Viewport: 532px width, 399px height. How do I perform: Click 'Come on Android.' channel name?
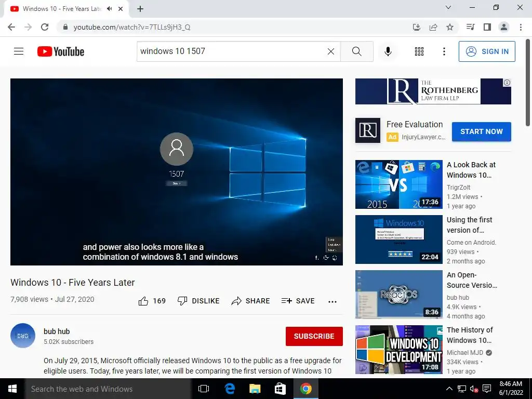pyautogui.click(x=471, y=242)
